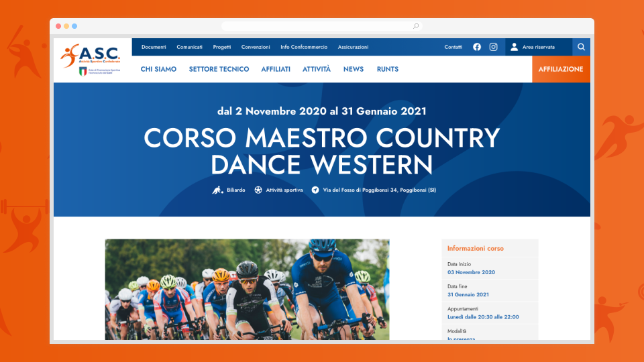Open Convenzioni in top bar

(256, 47)
